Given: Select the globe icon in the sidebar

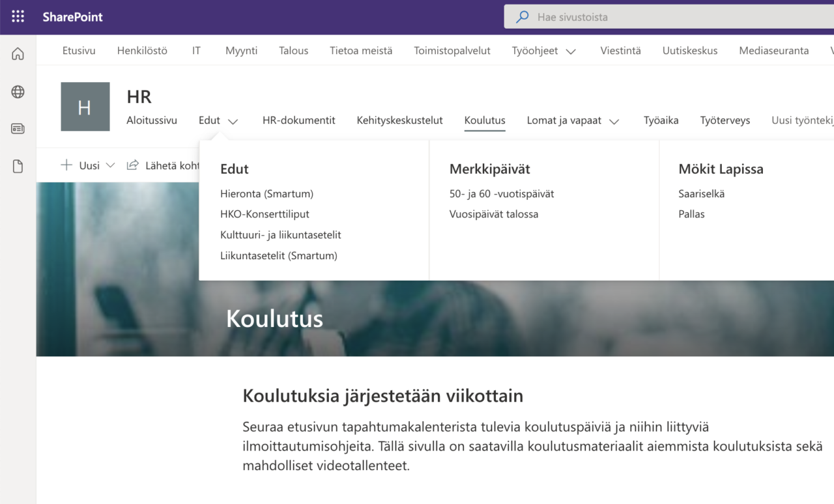Looking at the screenshot, I should pos(17,91).
